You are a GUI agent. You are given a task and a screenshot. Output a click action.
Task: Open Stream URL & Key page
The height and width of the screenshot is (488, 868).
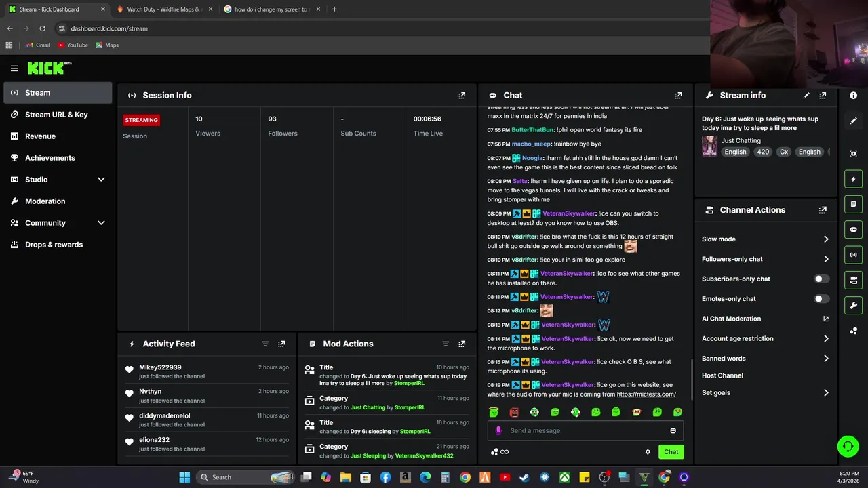coord(58,115)
